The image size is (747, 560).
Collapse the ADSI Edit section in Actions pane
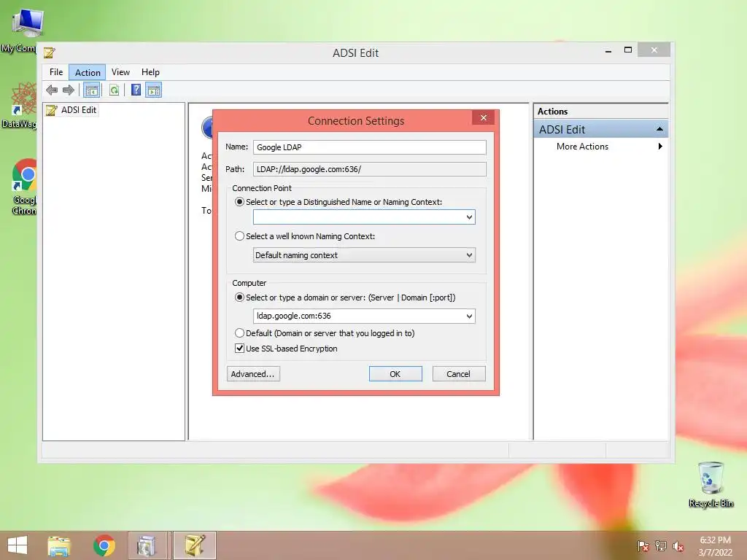(659, 129)
